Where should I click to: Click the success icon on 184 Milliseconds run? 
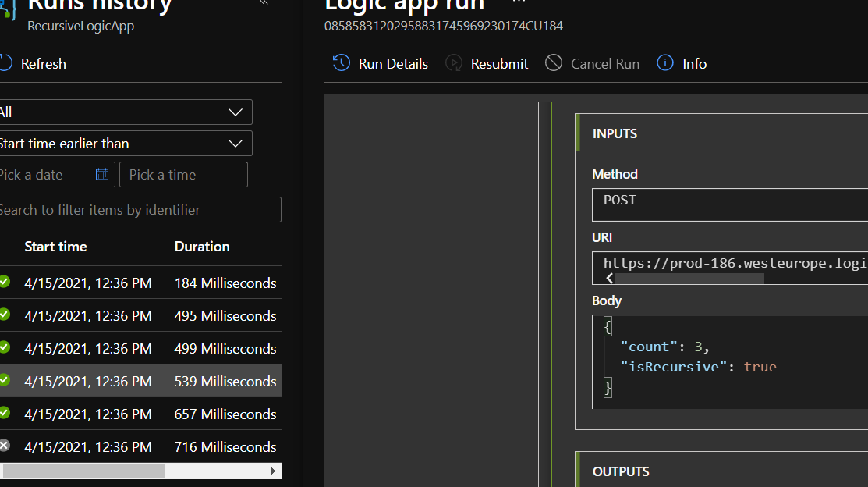point(4,282)
